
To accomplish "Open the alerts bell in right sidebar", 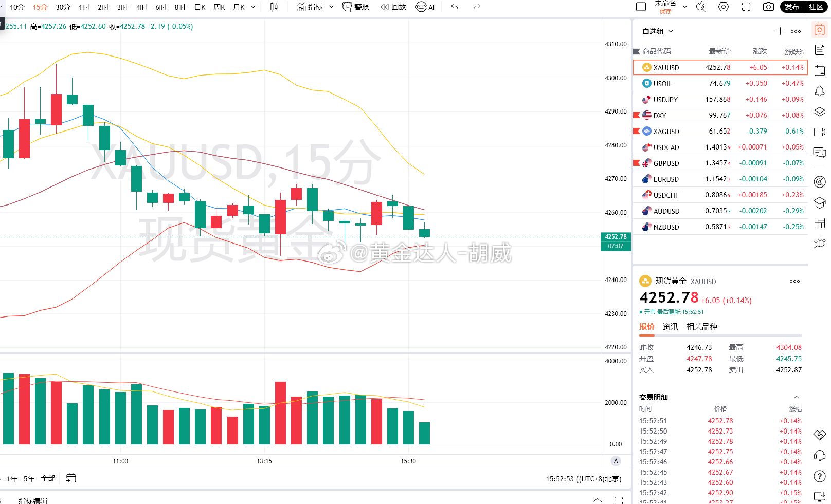I will 820,91.
